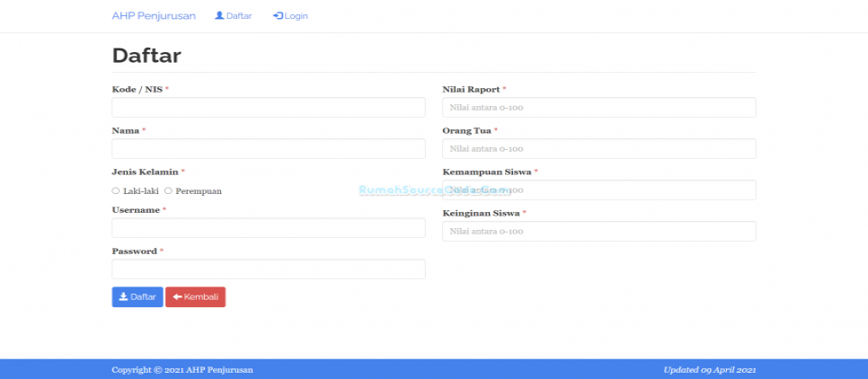Click the left arrow icon on Kembali button
868x379 pixels.
177,297
